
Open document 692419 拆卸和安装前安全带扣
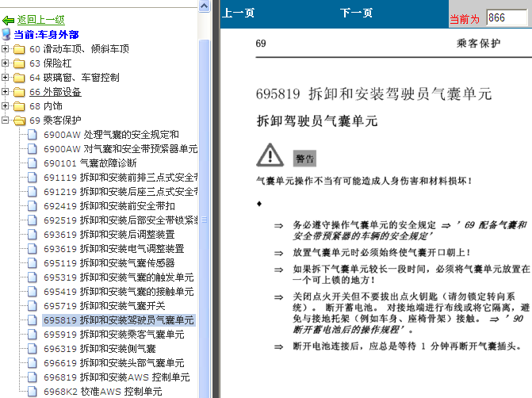(109, 206)
